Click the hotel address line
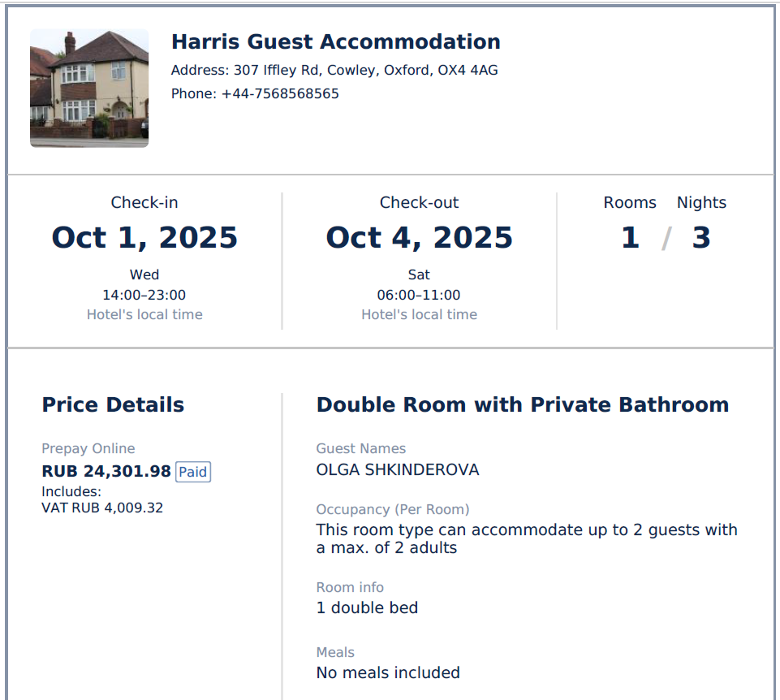The height and width of the screenshot is (700, 780). coord(334,71)
